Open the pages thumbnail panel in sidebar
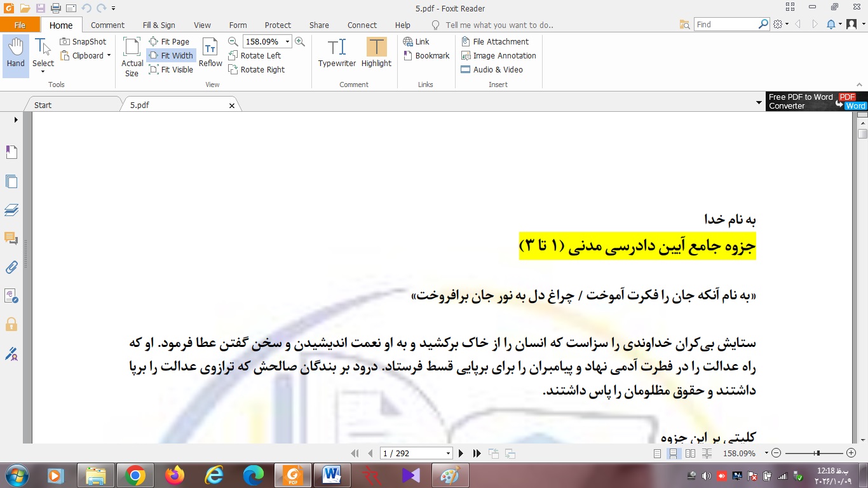This screenshot has width=868, height=488. (x=11, y=181)
